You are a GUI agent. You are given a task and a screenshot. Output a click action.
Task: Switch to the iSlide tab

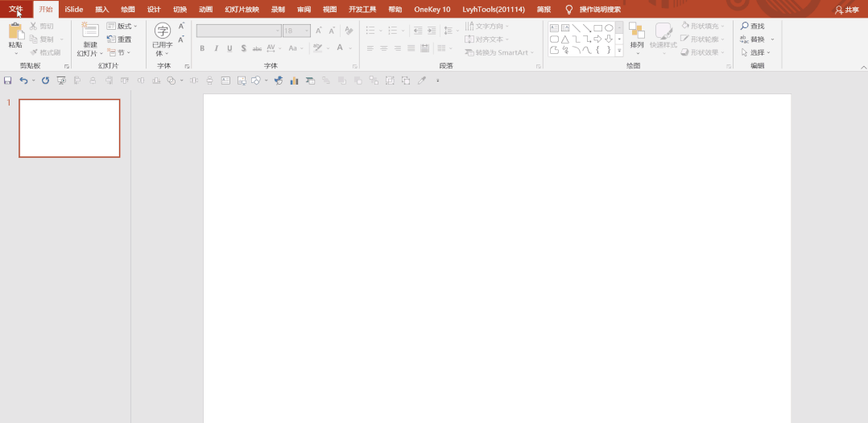coord(74,10)
